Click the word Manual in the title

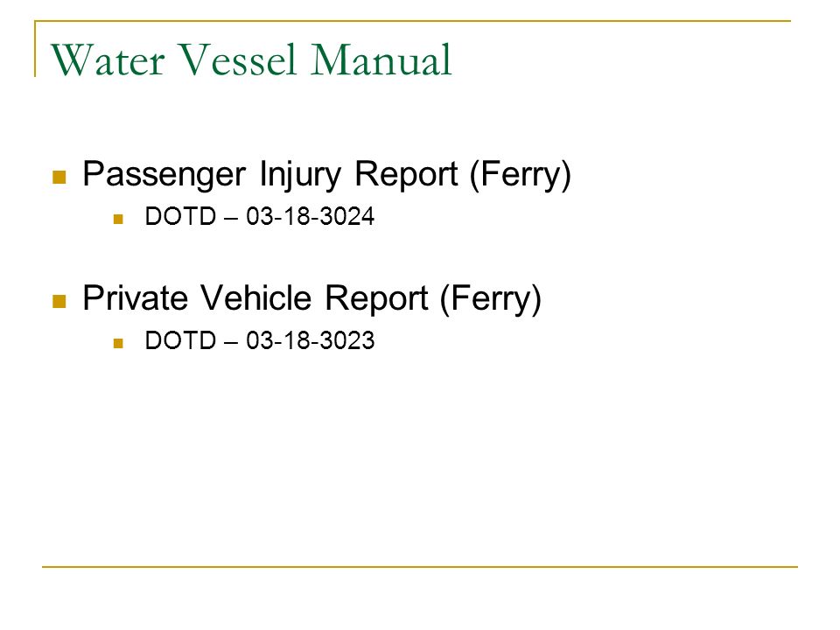click(381, 60)
